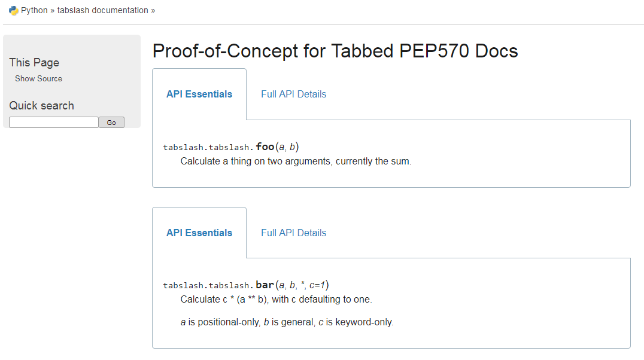Click the Show Source link

tap(38, 78)
